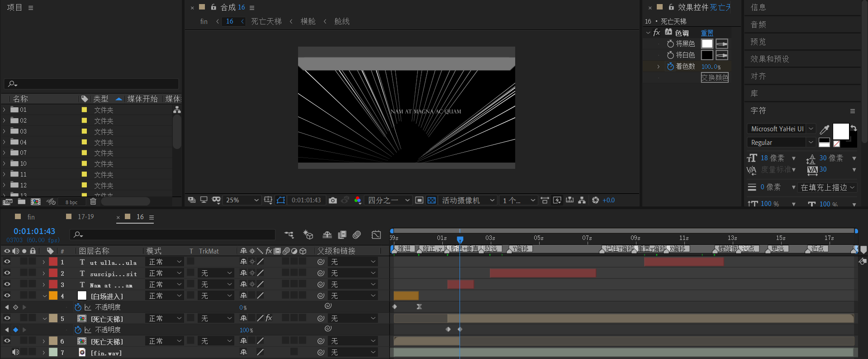Click the interpret footage icon in Project panel
This screenshot has width=868, height=359.
pyautogui.click(x=8, y=201)
